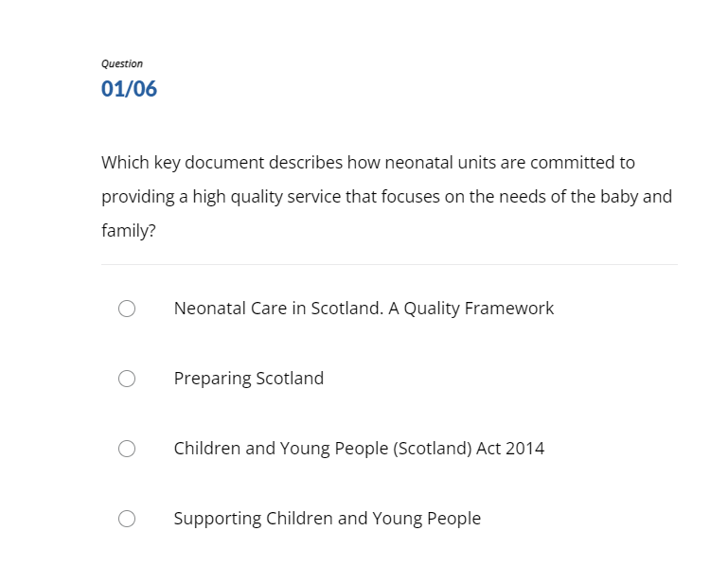This screenshot has width=728, height=584.
Task: Click the question's first line about neonatal units
Action: pyautogui.click(x=367, y=163)
